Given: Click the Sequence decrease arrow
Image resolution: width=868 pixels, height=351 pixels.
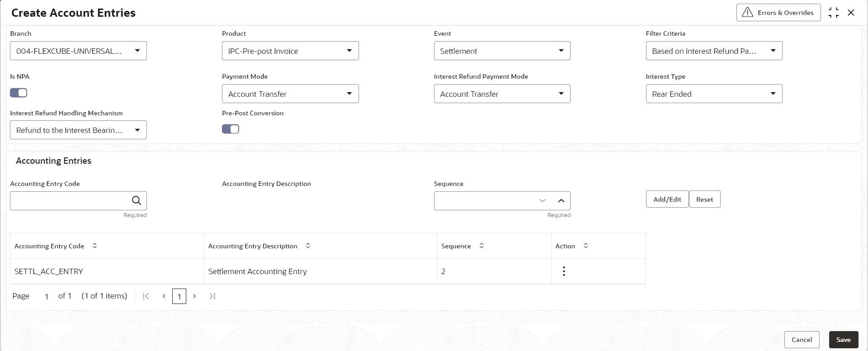Looking at the screenshot, I should 542,201.
